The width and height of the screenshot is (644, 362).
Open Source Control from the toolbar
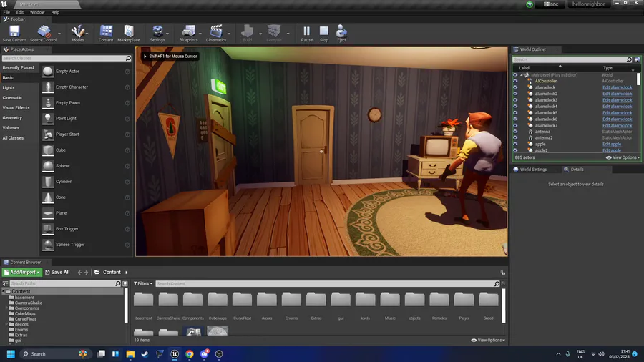44,33
